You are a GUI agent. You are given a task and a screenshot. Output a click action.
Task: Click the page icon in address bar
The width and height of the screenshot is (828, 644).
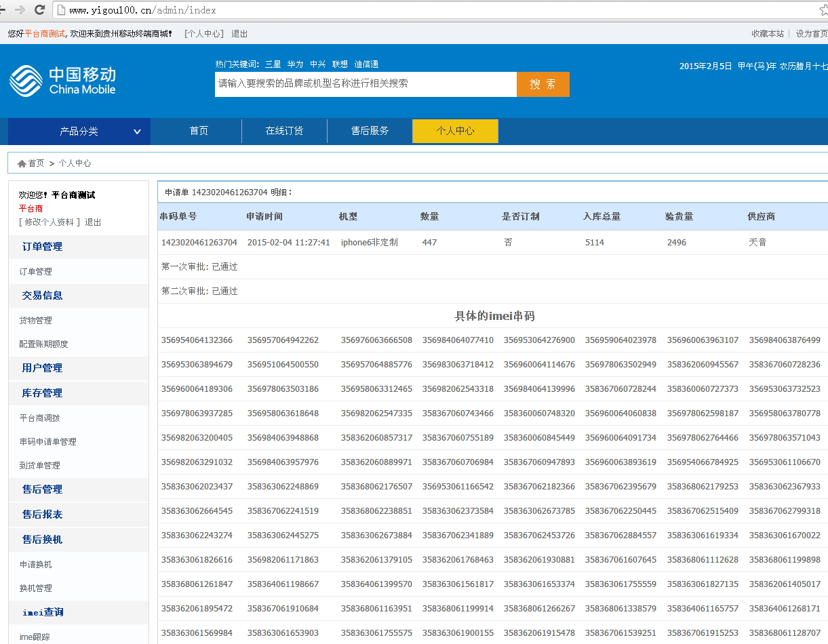(x=60, y=10)
